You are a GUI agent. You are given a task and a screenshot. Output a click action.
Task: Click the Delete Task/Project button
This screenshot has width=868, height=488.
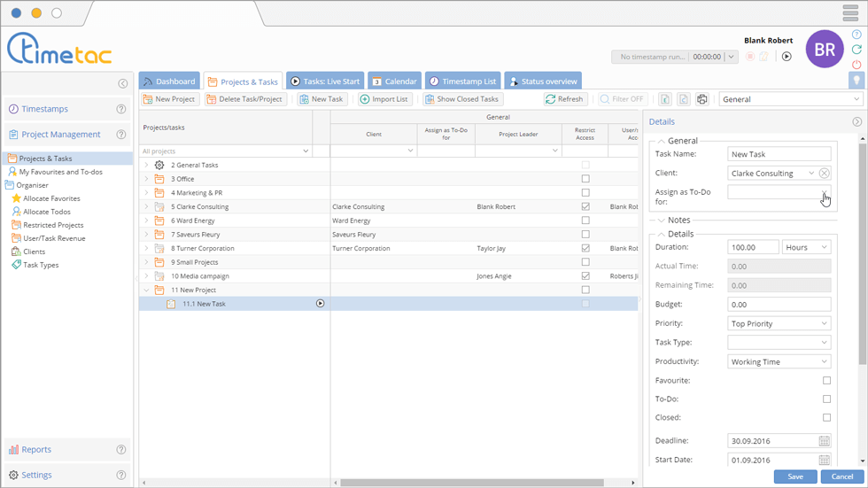244,99
